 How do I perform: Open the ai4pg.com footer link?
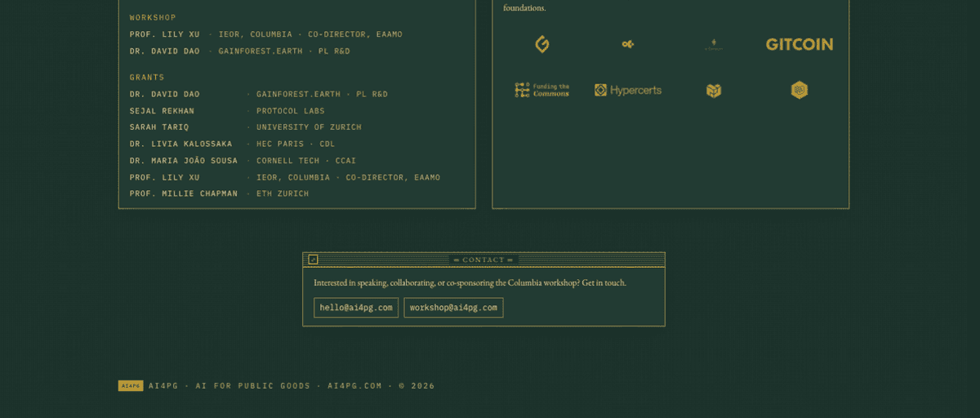[x=354, y=386]
